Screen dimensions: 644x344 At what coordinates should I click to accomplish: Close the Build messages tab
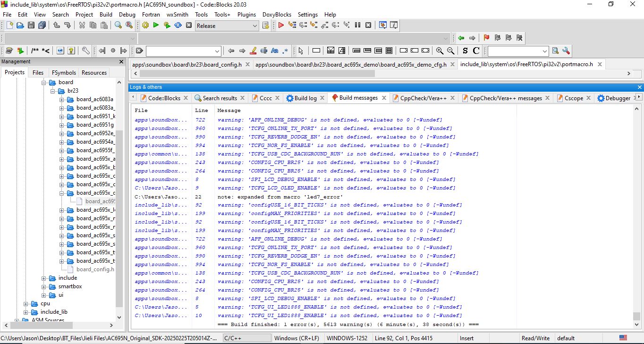coord(384,98)
